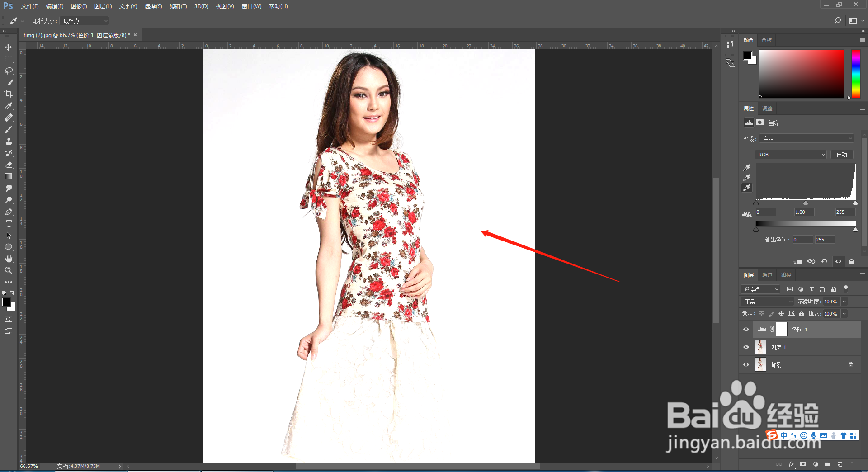Expand the 不透明度 opacity slider arrow

(844, 302)
